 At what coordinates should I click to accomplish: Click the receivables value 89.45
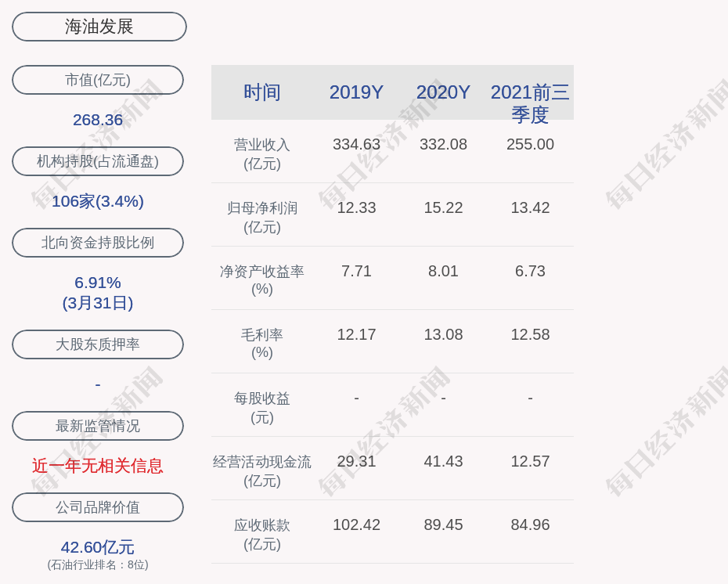click(443, 525)
